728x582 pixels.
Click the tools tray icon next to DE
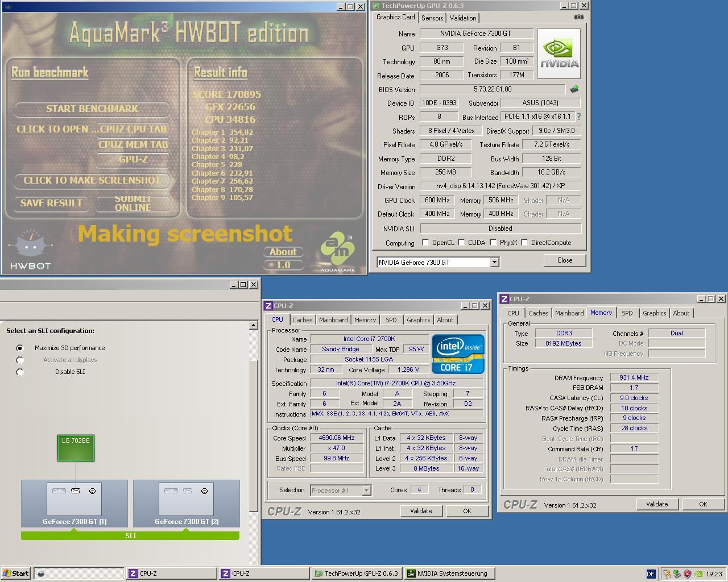click(x=667, y=573)
